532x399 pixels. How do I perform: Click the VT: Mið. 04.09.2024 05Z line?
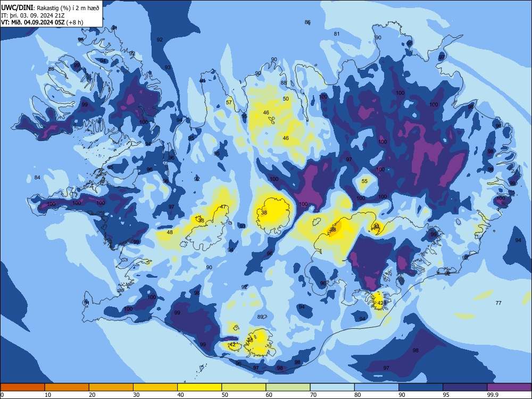coord(42,22)
